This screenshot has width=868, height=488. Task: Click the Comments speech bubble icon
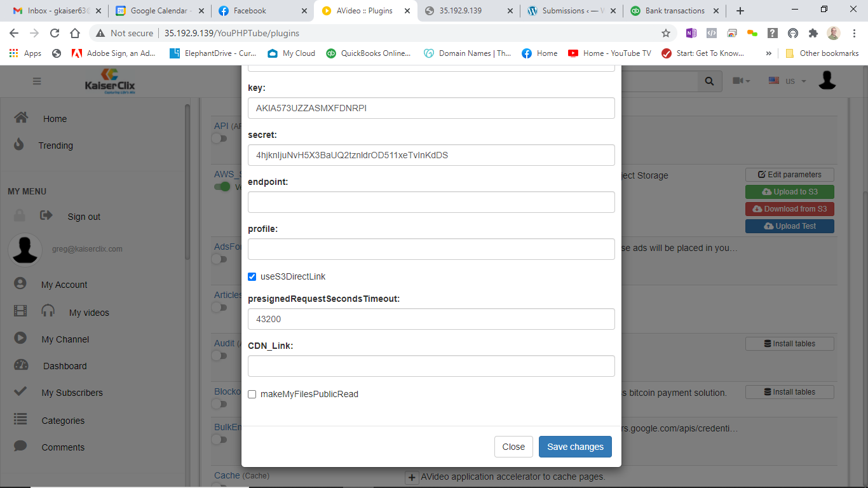20,446
